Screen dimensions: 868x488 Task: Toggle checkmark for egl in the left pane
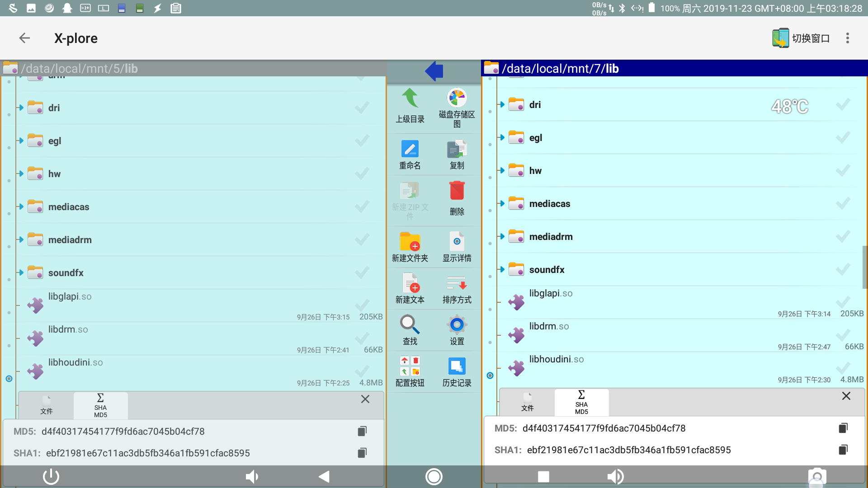[x=362, y=141]
